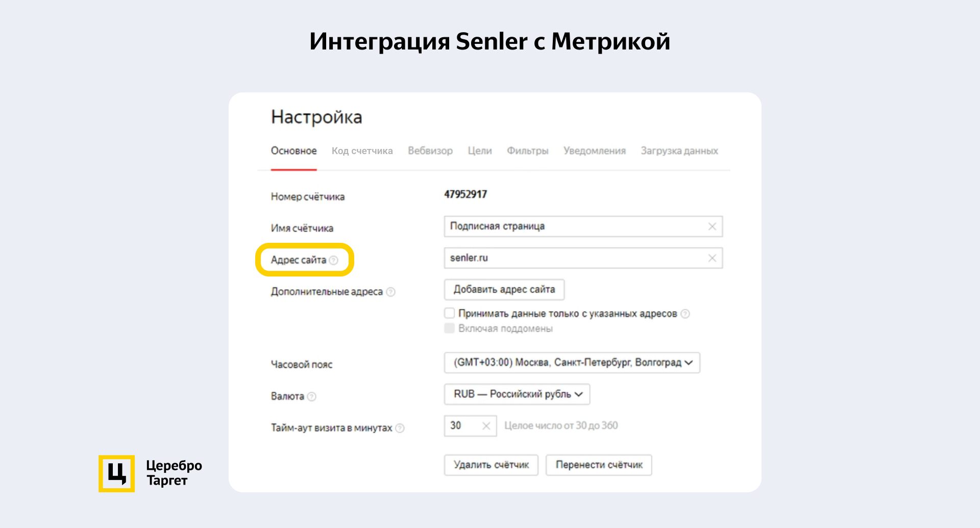Screen dimensions: 980x528
Task: Open the Уведомления tab
Action: (x=595, y=151)
